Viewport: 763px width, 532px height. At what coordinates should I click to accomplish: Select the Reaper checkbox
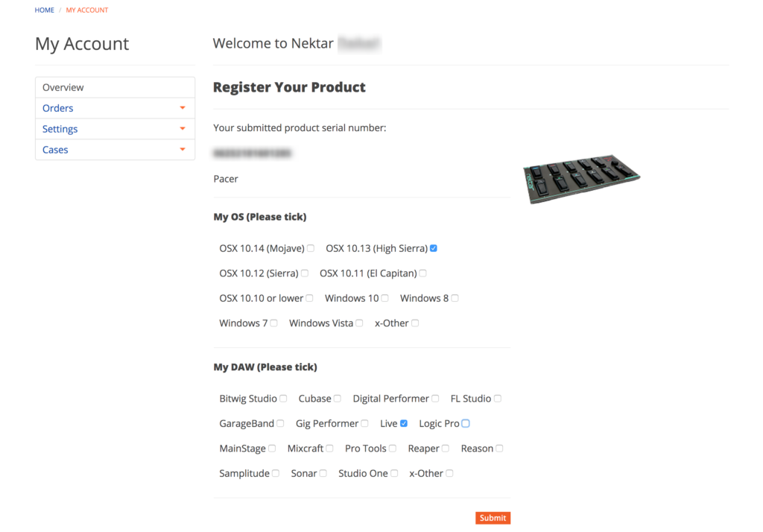[446, 449]
